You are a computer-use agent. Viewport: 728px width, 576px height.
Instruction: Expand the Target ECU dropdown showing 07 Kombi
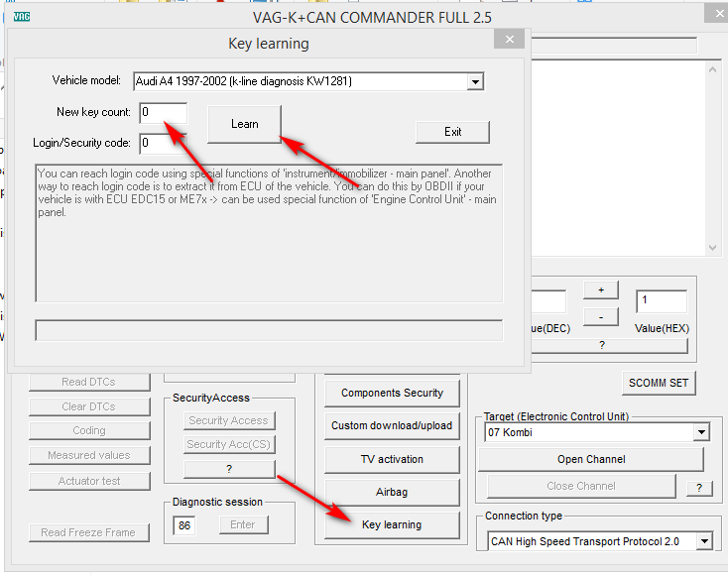[x=701, y=432]
